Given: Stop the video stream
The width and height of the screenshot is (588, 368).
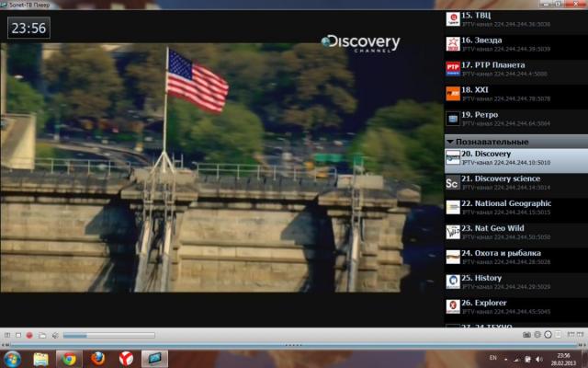Looking at the screenshot, I should (x=18, y=335).
